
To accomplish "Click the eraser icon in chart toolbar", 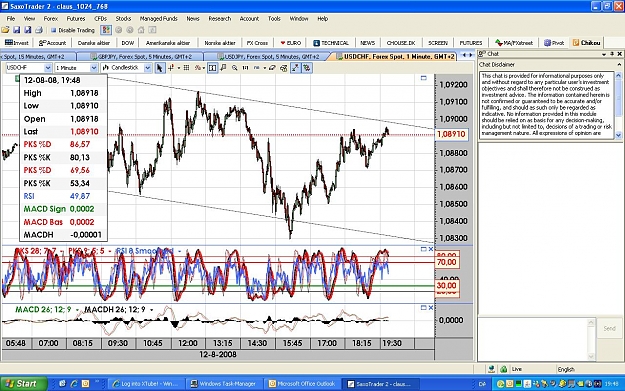I will pos(272,68).
